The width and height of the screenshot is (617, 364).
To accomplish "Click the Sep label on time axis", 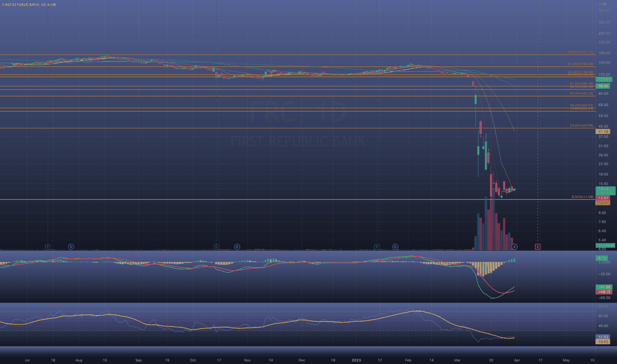I will click(x=138, y=360).
